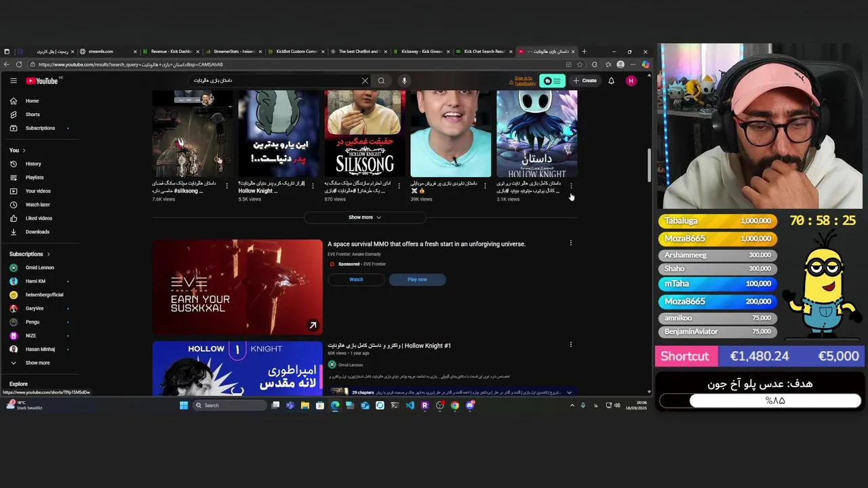Screen dimensions: 868x488
Task: Expand the Subscriptions section chevron
Action: pyautogui.click(x=48, y=254)
